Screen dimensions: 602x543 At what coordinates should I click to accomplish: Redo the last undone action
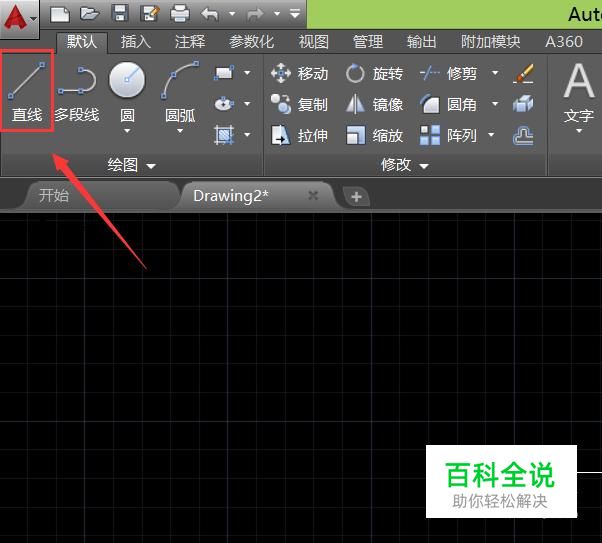point(255,15)
